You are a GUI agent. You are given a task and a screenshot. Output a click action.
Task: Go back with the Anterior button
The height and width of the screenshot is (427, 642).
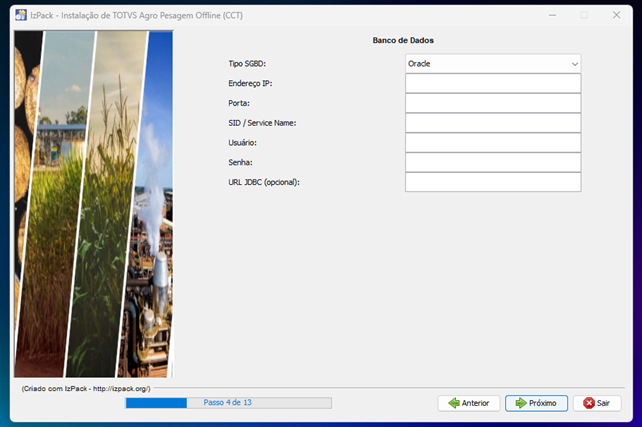tap(469, 403)
